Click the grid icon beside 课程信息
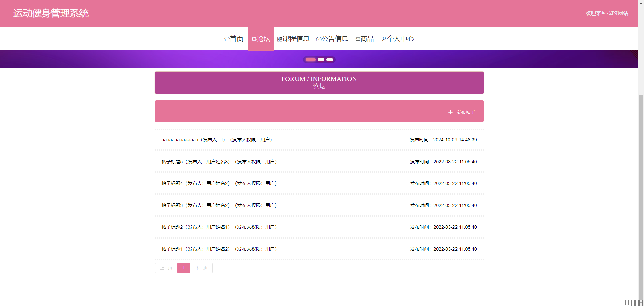The height and width of the screenshot is (306, 644). (x=280, y=39)
